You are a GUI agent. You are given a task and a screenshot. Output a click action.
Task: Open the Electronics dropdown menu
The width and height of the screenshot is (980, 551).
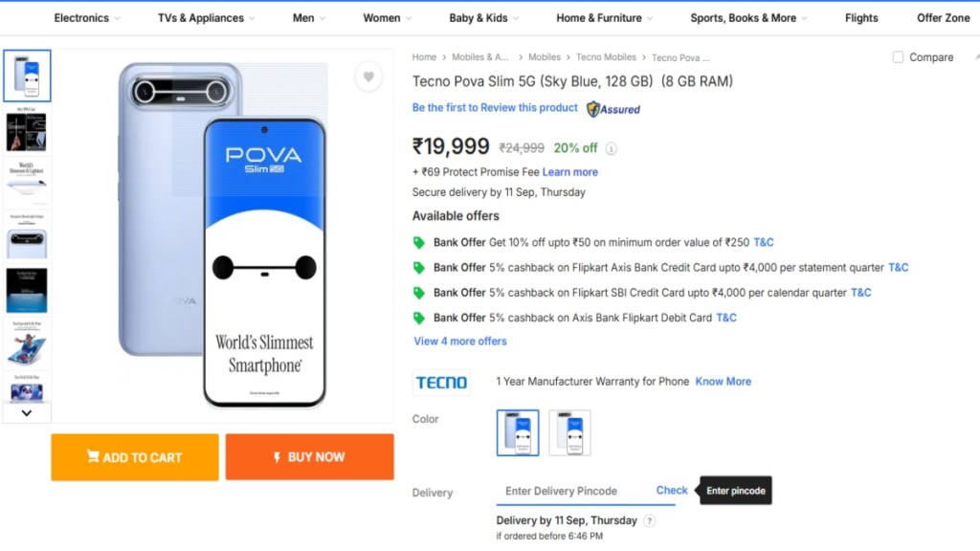(x=87, y=18)
